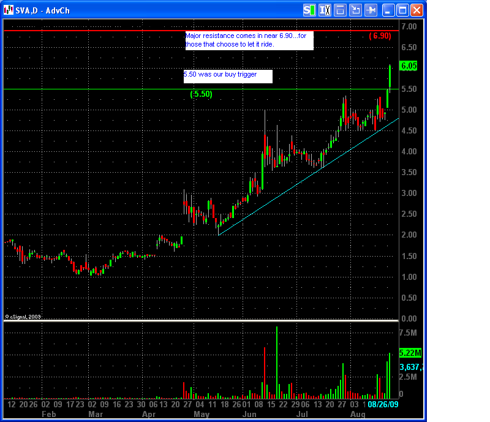This screenshot has width=490, height=422.
Task: Maximize the SVA,D chart window
Action: [402, 10]
